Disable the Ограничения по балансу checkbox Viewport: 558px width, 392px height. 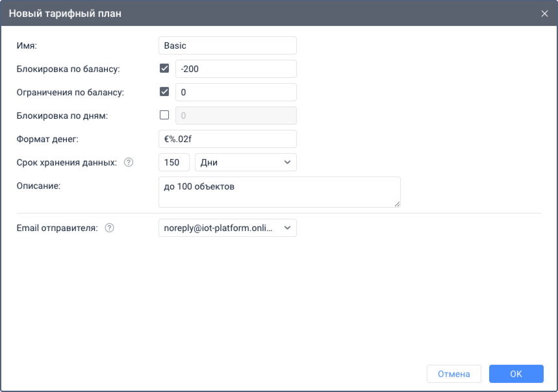coord(164,92)
